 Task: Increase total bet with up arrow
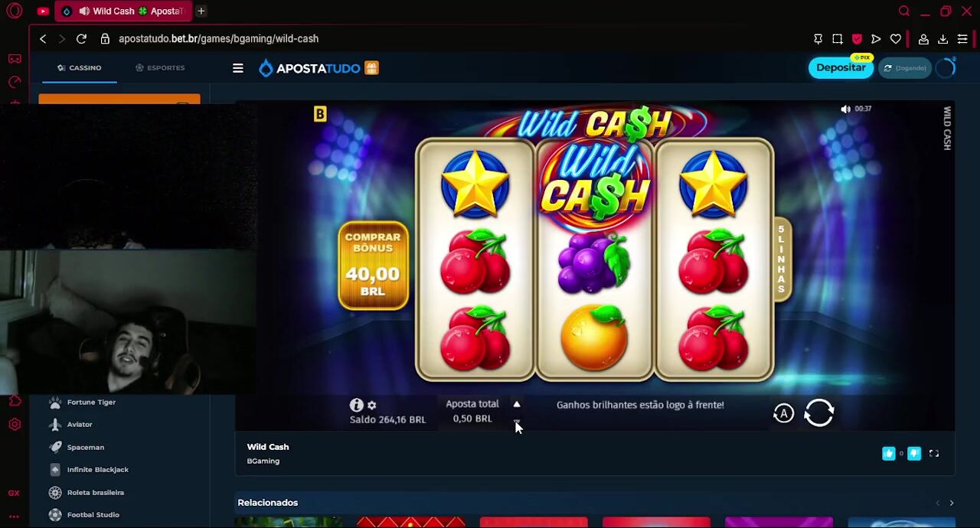tap(517, 404)
